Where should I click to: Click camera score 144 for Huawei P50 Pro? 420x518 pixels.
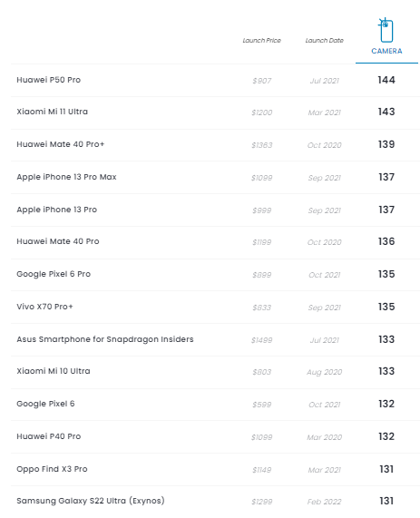click(386, 80)
